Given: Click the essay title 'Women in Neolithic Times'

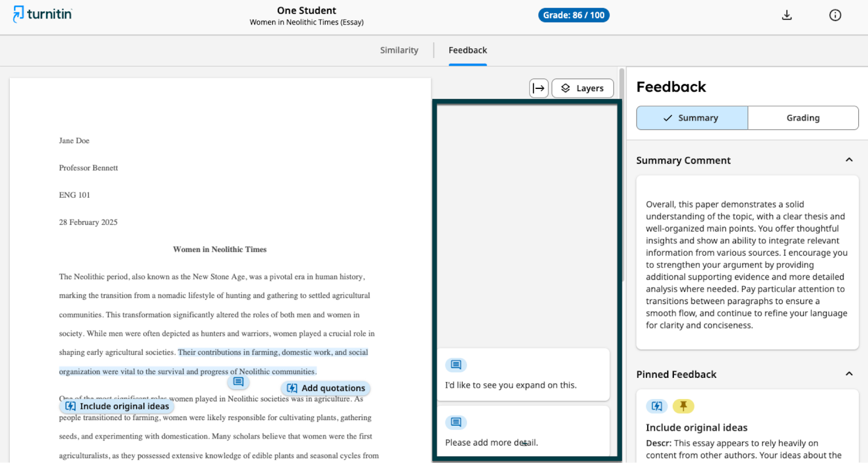Looking at the screenshot, I should 220,249.
